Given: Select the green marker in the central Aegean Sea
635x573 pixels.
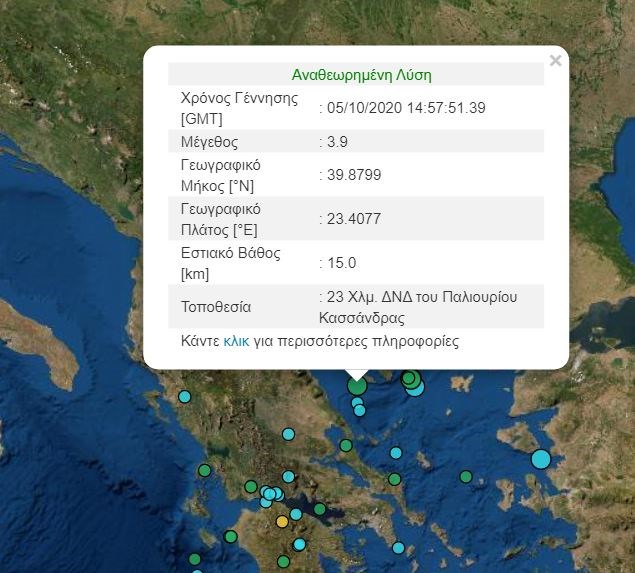Looking at the screenshot, I should click(466, 477).
